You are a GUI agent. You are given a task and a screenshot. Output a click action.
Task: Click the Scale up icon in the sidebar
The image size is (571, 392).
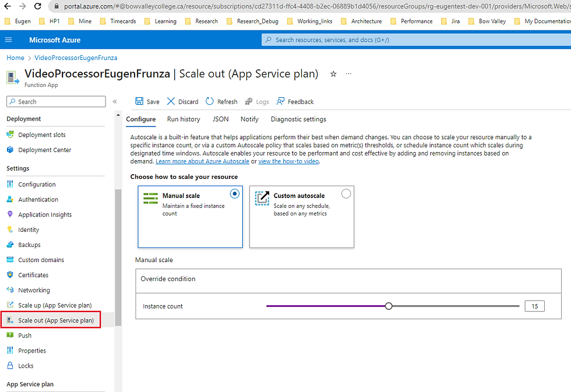[10, 305]
